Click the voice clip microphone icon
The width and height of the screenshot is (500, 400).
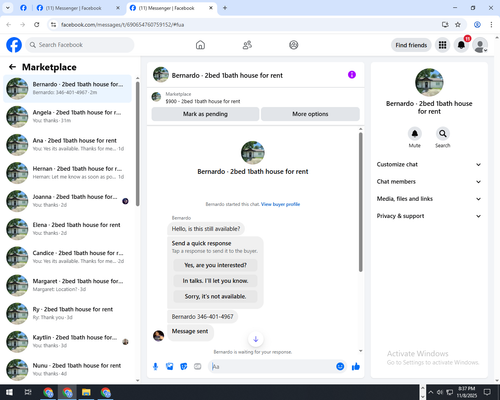click(155, 367)
